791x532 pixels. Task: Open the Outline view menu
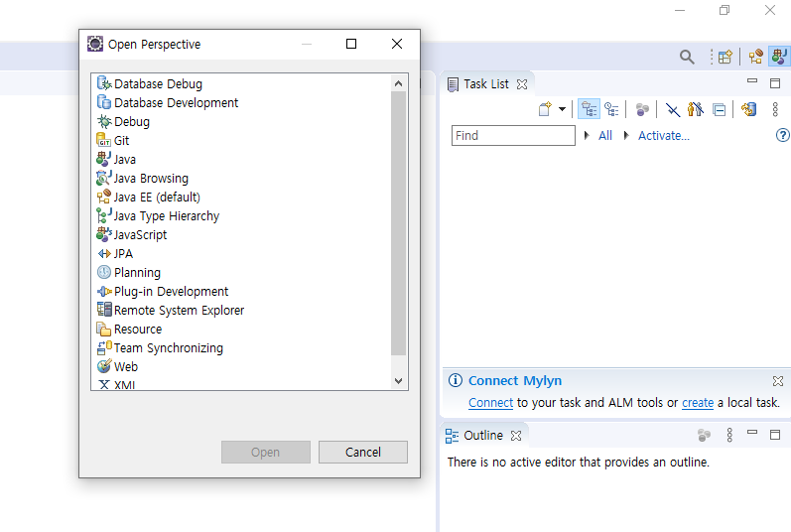[729, 435]
